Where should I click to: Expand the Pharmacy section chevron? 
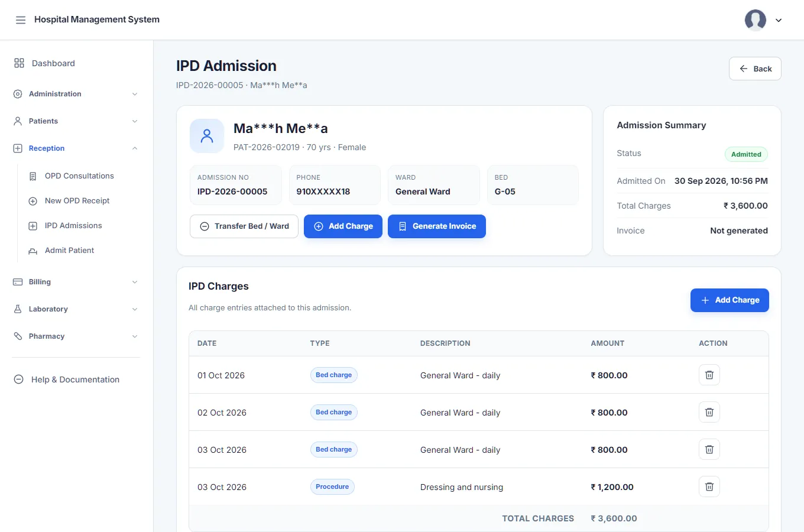coord(135,336)
